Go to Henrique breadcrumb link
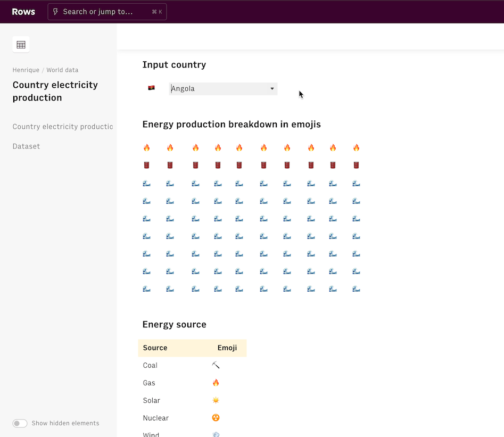This screenshot has height=437, width=504. click(x=26, y=70)
